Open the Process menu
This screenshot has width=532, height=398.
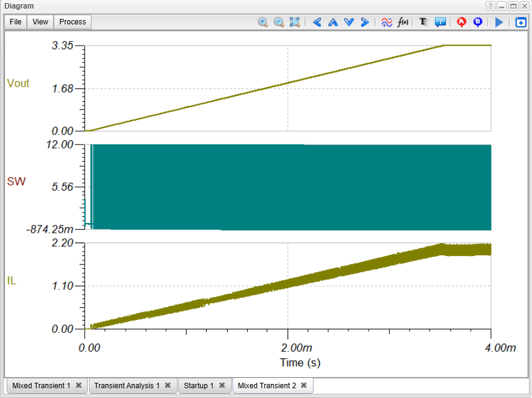pos(73,22)
